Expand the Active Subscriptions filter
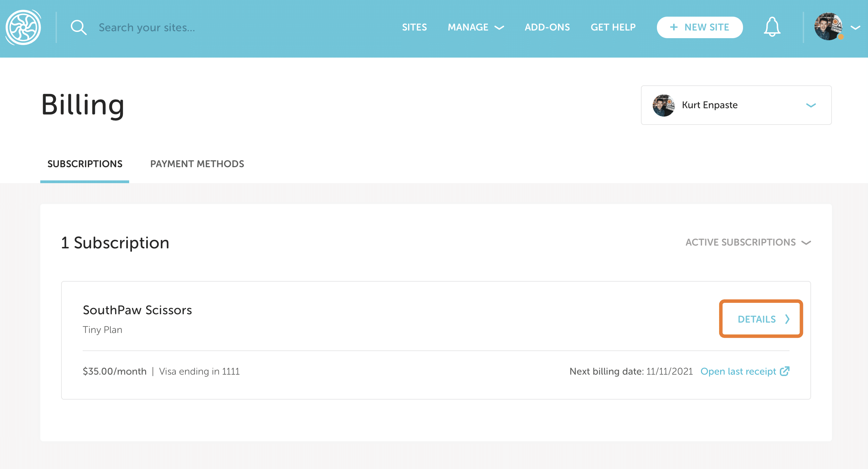 click(748, 242)
